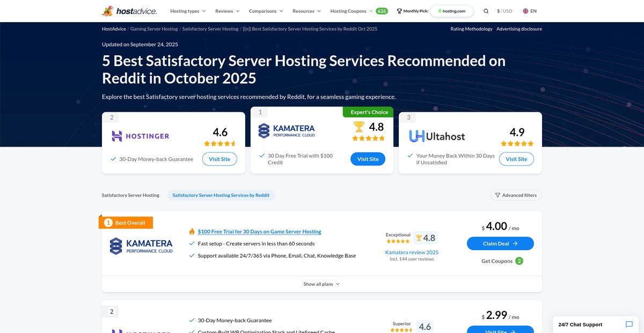Open Advanced filters
644x333 pixels.
point(516,196)
